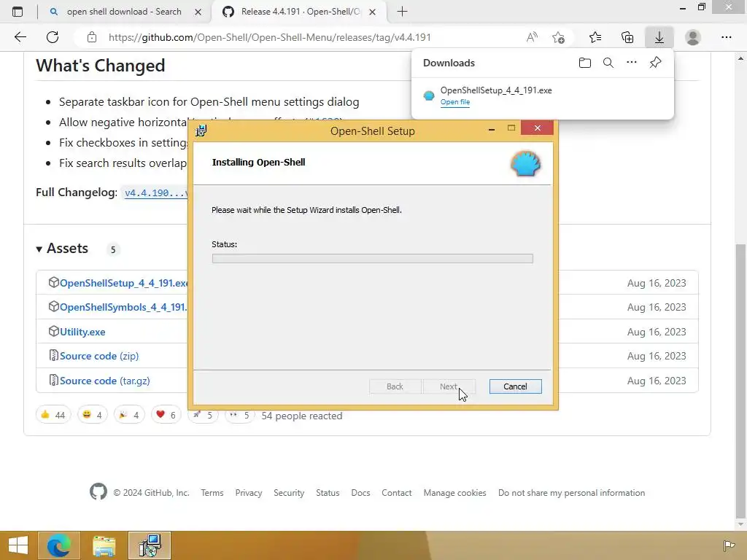Open Microsoft Edge from the taskbar

click(x=59, y=545)
